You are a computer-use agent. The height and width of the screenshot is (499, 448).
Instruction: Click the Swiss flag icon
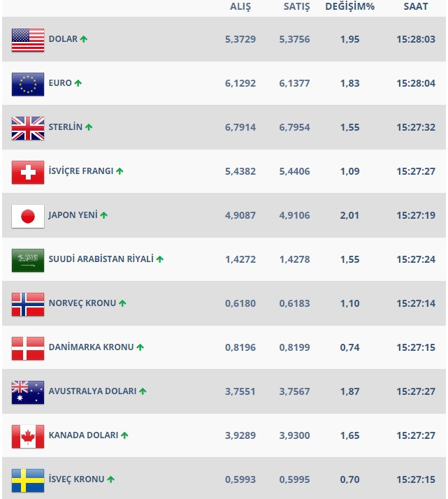tap(28, 172)
